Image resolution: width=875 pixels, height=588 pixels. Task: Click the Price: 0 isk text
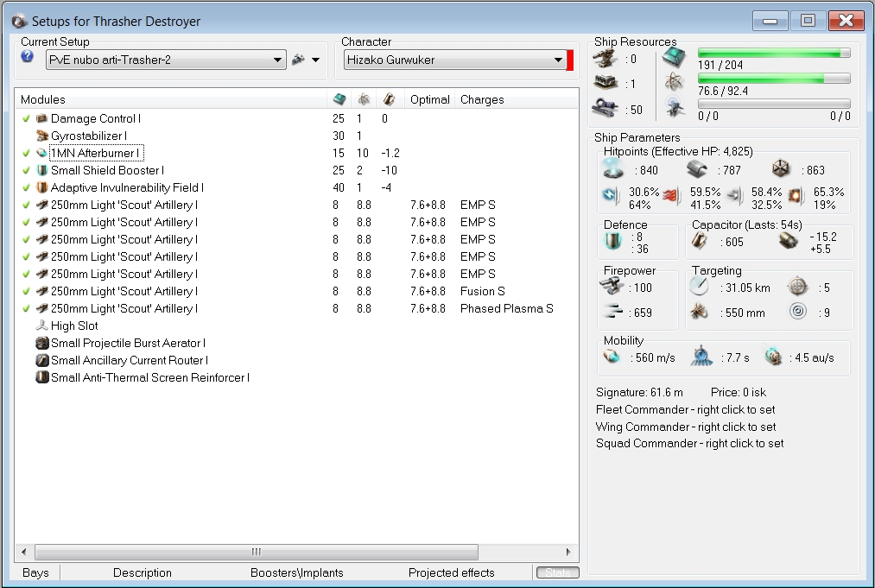click(739, 392)
